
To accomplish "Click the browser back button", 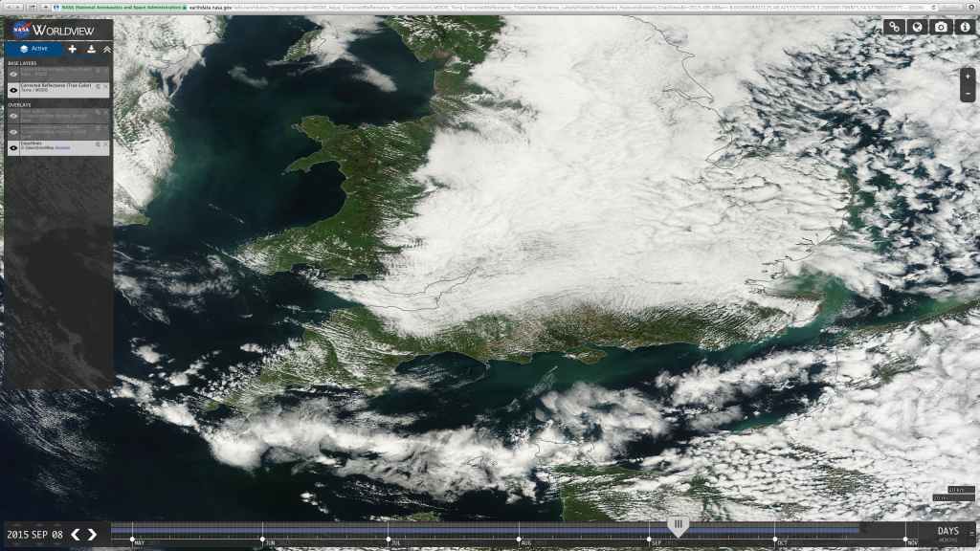I will (8, 8).
